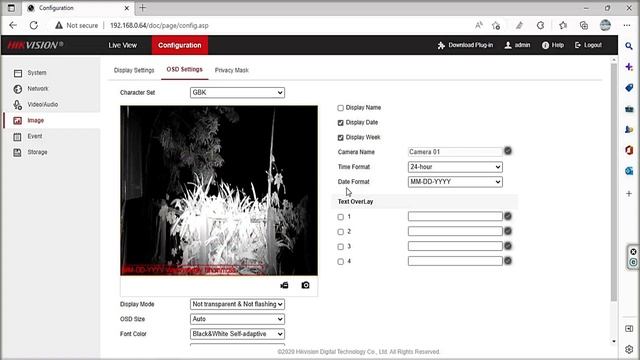Open the Date Format dropdown
640x360 pixels.
(455, 182)
